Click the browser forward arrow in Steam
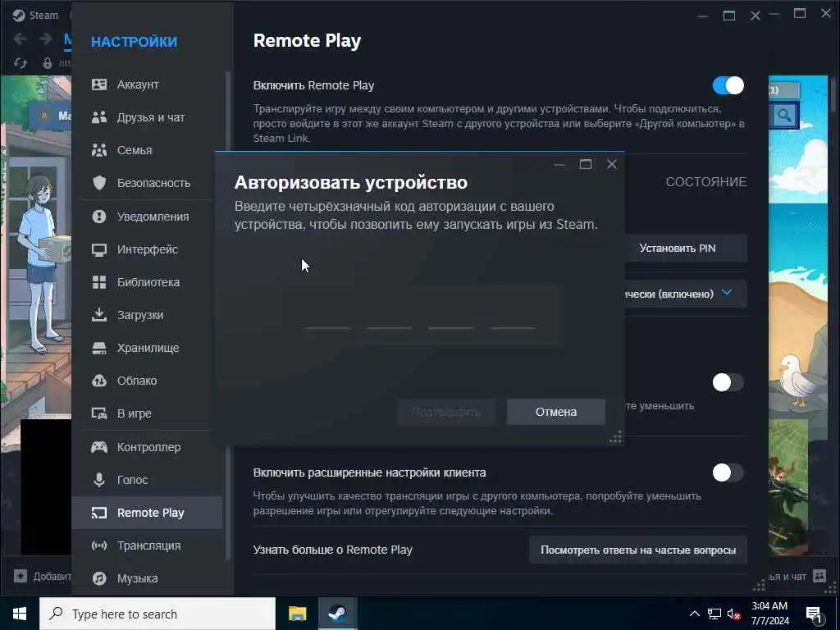The height and width of the screenshot is (630, 840). [x=46, y=39]
